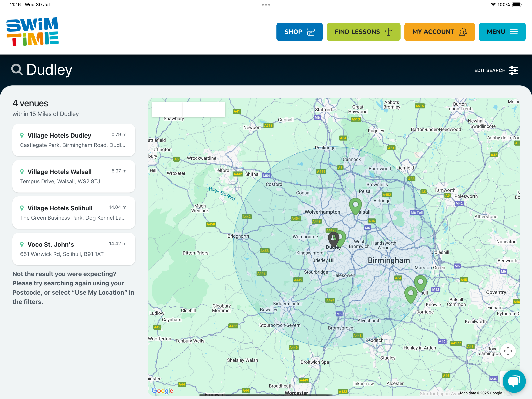Click the pin icon next to Village Hotels Dudley
The height and width of the screenshot is (399, 532).
pyautogui.click(x=22, y=135)
